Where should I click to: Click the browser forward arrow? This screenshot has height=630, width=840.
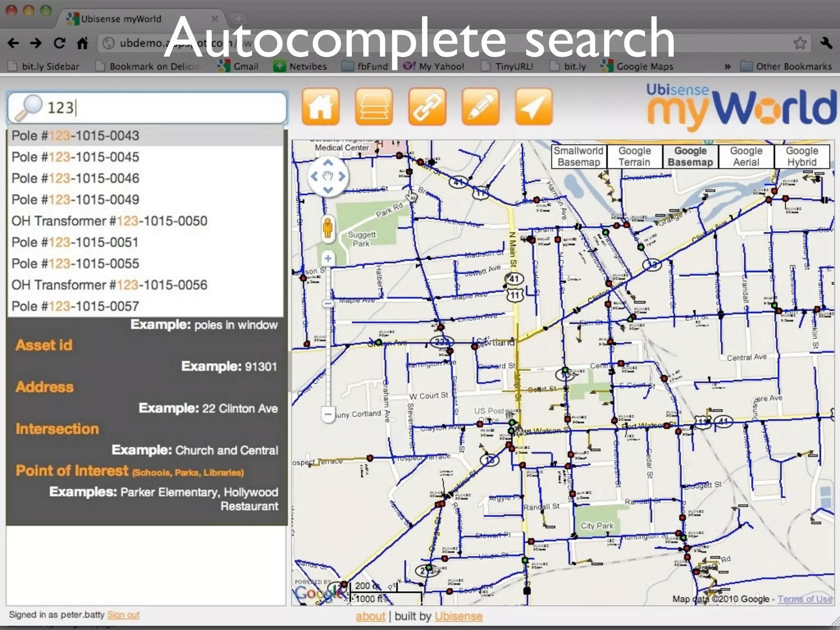coord(36,43)
